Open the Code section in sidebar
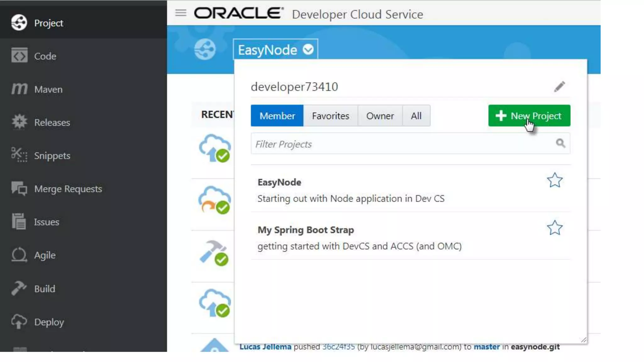Viewport: 644px width, 362px height. (x=45, y=56)
